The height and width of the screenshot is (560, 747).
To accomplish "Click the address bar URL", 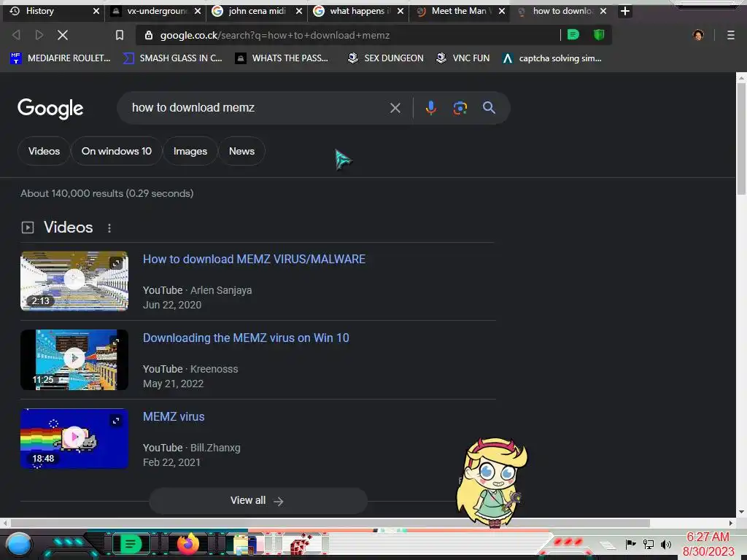I will tap(275, 35).
